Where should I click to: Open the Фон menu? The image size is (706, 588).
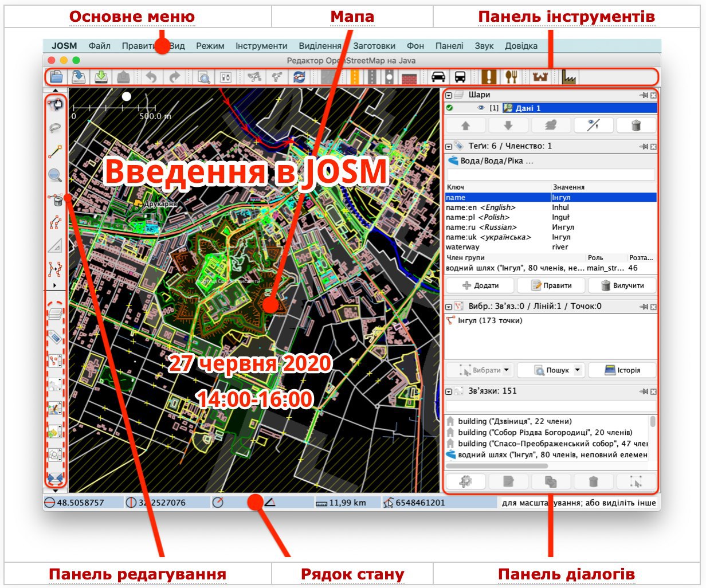(415, 46)
